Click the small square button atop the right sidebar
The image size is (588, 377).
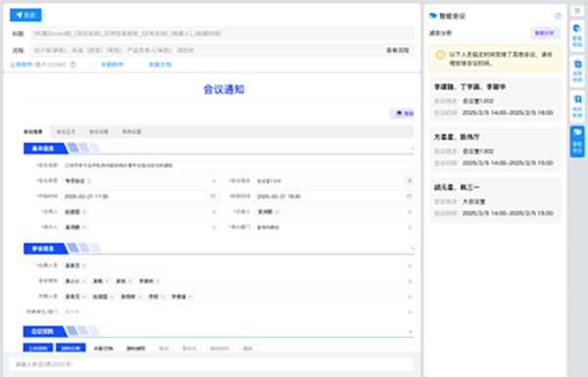(x=577, y=11)
